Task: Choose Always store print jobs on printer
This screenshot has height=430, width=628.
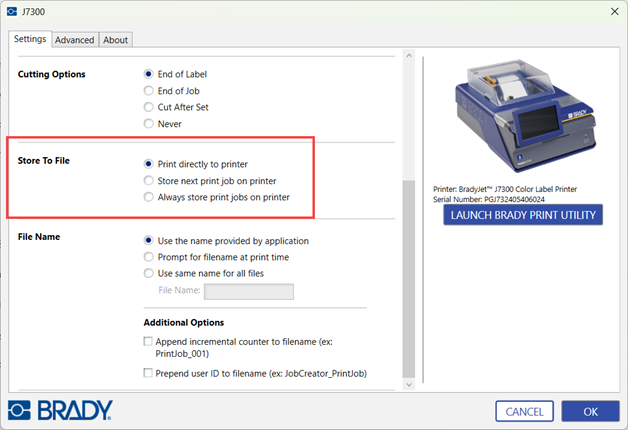Action: [149, 198]
